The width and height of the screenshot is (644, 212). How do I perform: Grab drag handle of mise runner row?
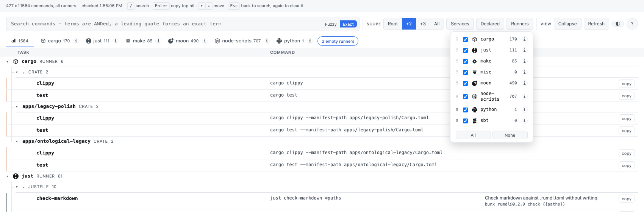click(x=457, y=72)
